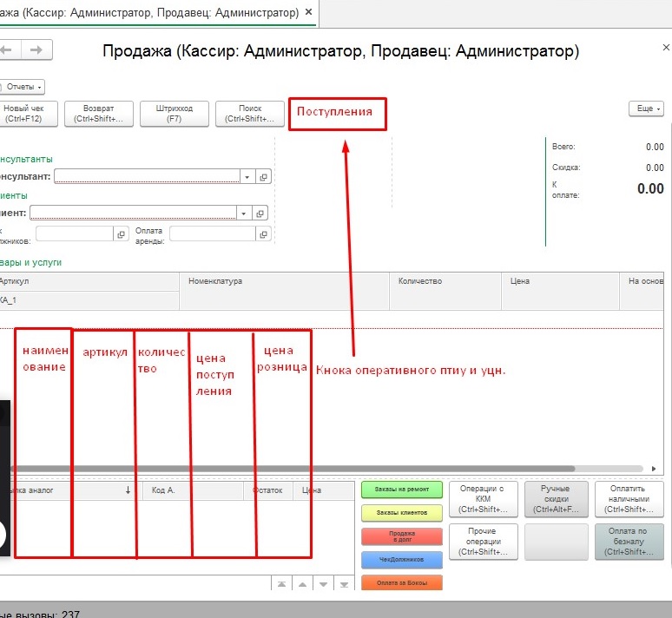Image resolution: width=672 pixels, height=618 pixels.
Task: Open the Отчеты dropdown menu
Action: [x=25, y=87]
